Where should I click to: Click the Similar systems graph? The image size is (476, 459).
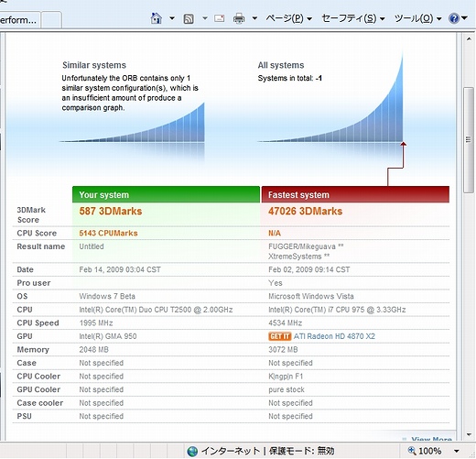[x=132, y=122]
